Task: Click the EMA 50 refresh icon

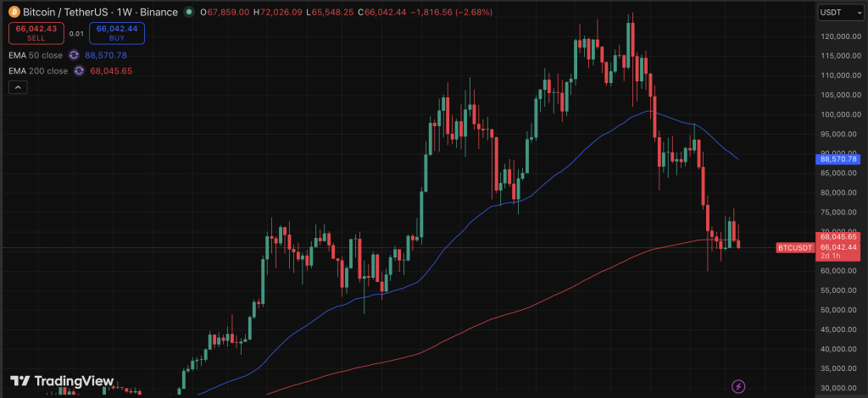Action: [x=74, y=55]
